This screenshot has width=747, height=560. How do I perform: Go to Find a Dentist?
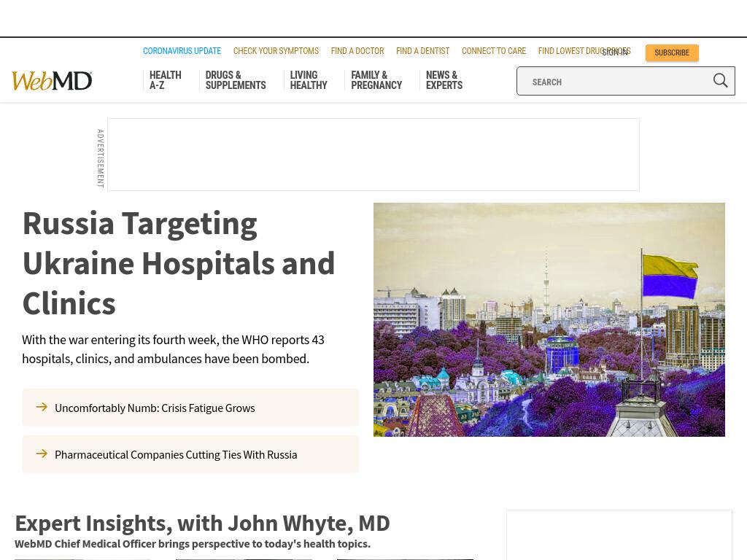pyautogui.click(x=422, y=51)
